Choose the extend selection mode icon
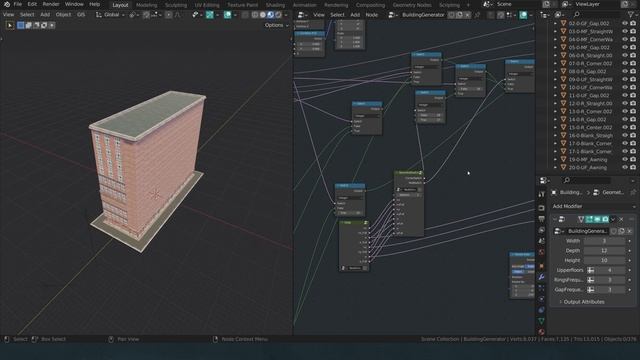 coord(29,25)
